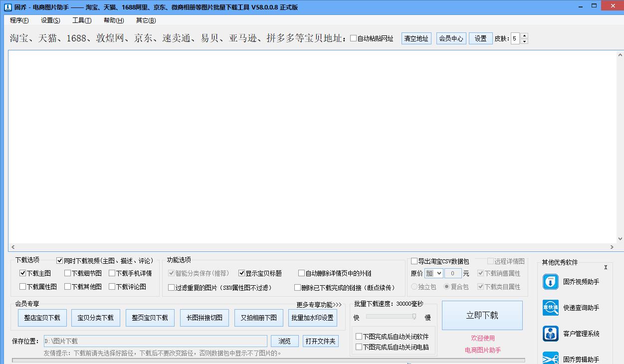Screen dimensions: 624x364
Task: Close the 其他优秀软件 panel via X
Action: [x=606, y=267]
